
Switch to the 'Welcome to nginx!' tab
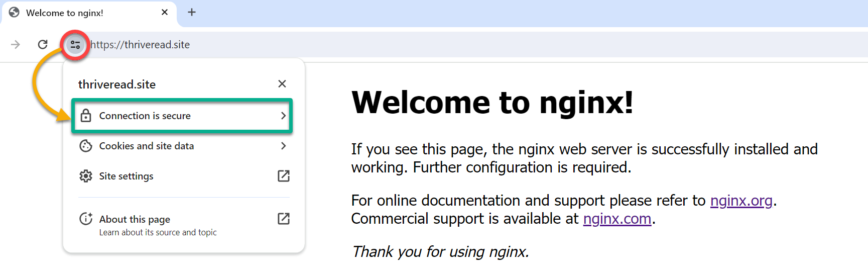coord(88,13)
